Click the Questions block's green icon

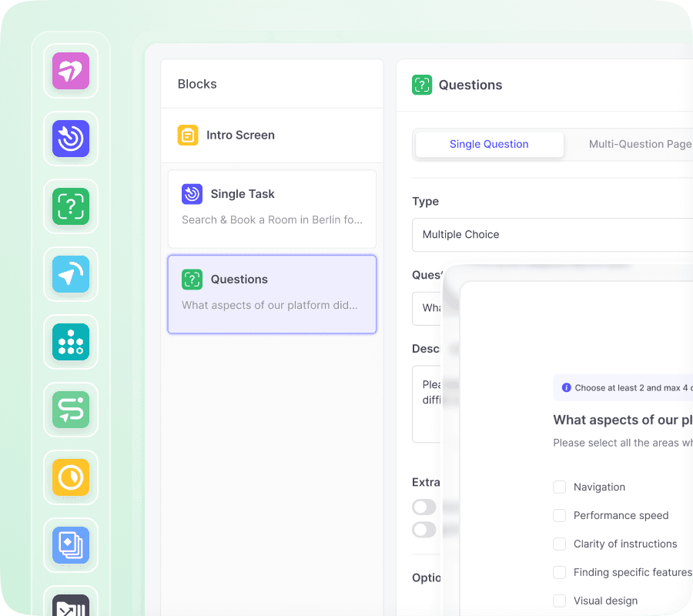pyautogui.click(x=192, y=280)
